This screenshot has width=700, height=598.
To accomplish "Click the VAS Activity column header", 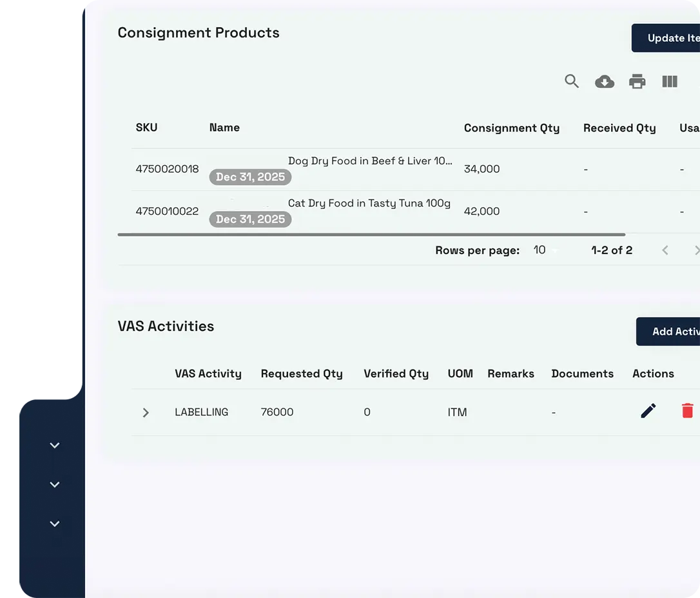I will point(208,374).
